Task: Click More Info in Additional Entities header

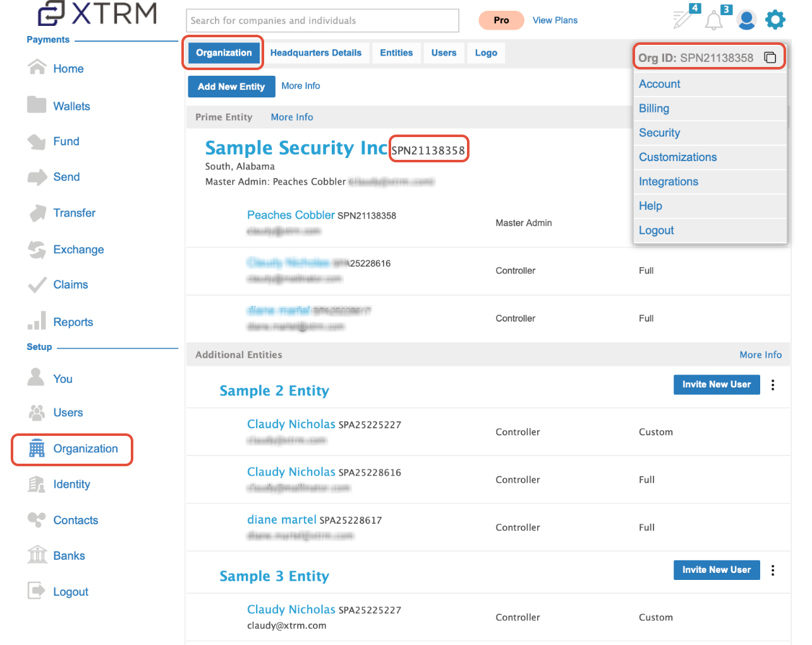Action: pos(761,355)
